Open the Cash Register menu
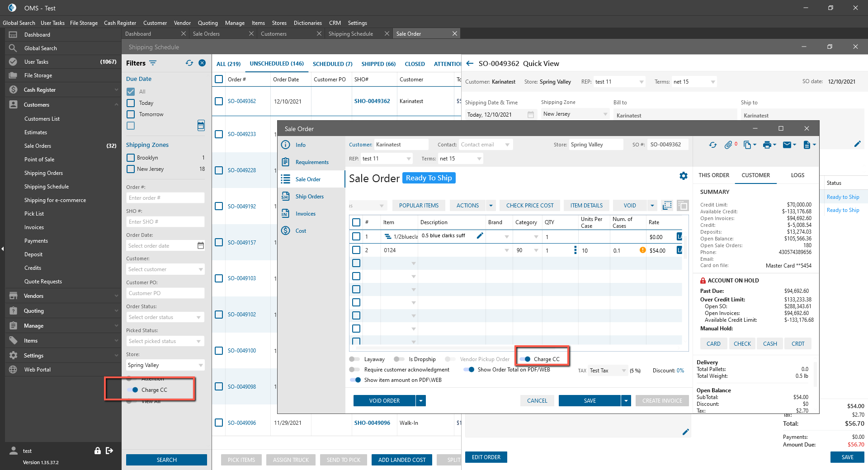This screenshot has width=868, height=470. (120, 23)
